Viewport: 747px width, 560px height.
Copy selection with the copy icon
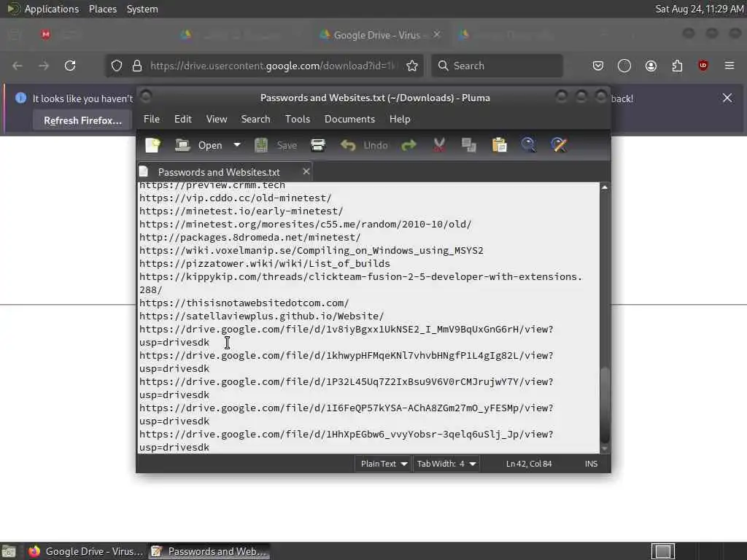click(469, 145)
